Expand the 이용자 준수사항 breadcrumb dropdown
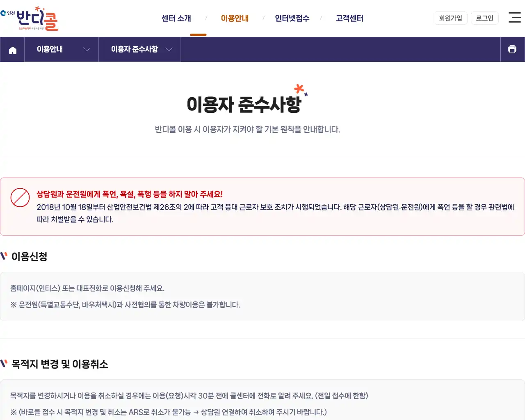 click(140, 49)
